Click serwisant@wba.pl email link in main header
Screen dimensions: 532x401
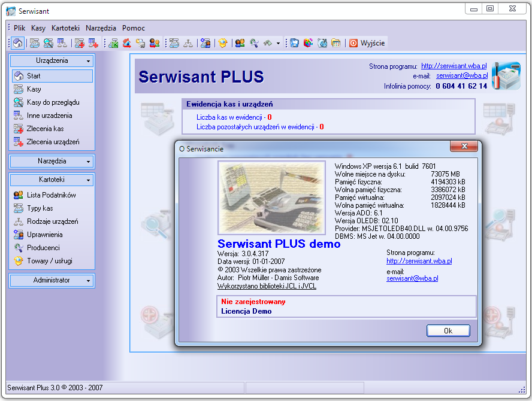(x=462, y=75)
